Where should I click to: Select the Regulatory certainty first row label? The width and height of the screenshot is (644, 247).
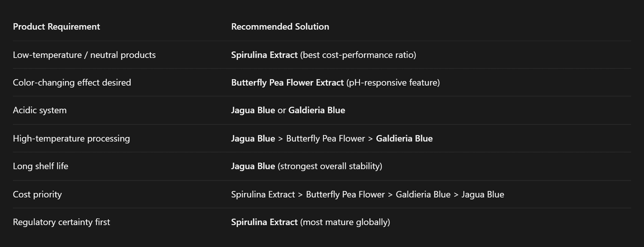point(61,222)
